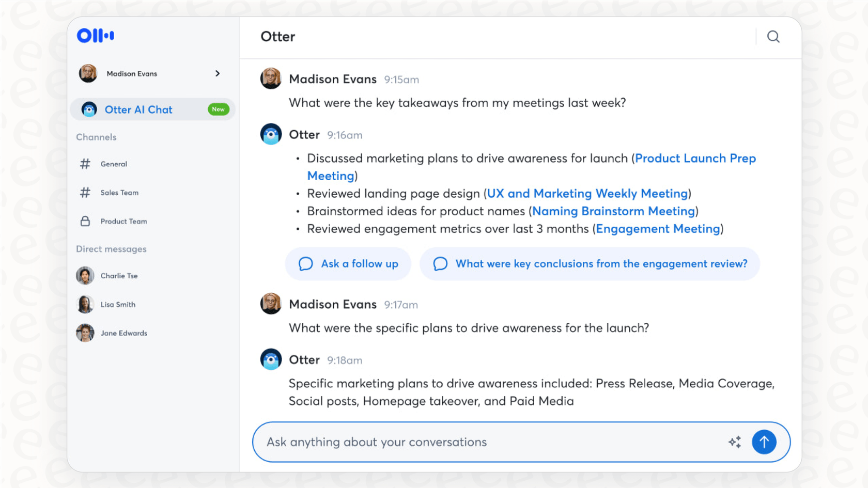Screen dimensions: 868x488
Task: Select the Otter AI Chat otter icon
Action: 89,109
